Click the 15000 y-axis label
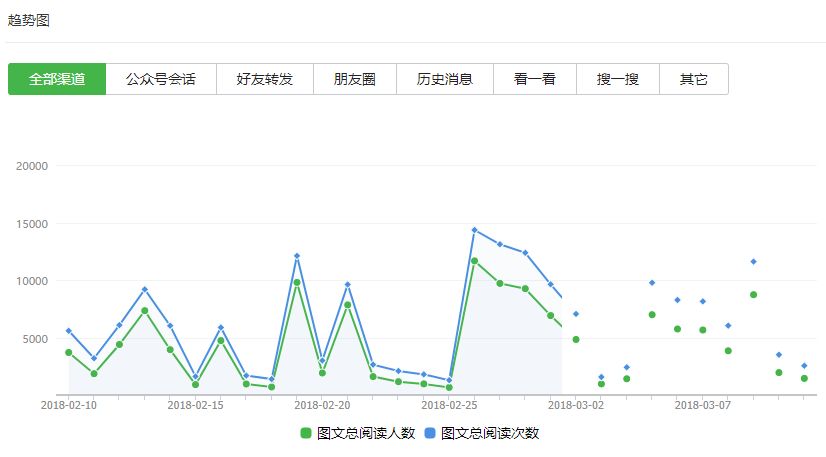 coord(32,224)
